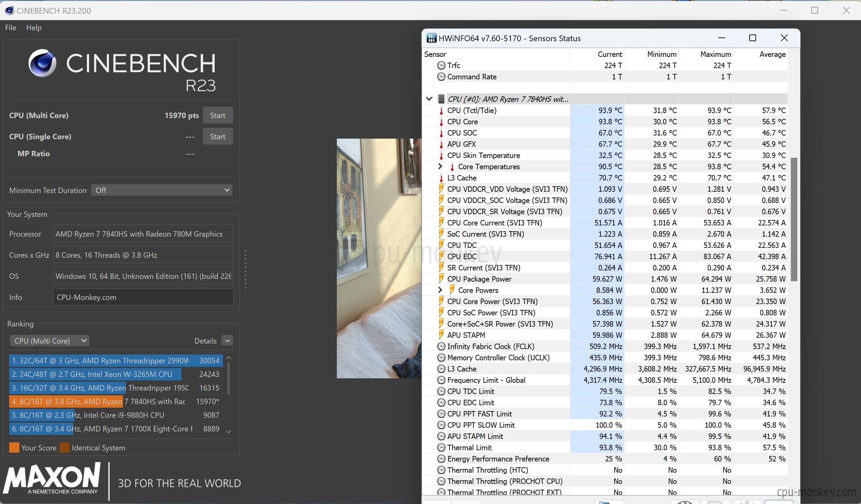This screenshot has height=504, width=861.
Task: Click clock icon for Energy Performance Preference
Action: point(441,459)
